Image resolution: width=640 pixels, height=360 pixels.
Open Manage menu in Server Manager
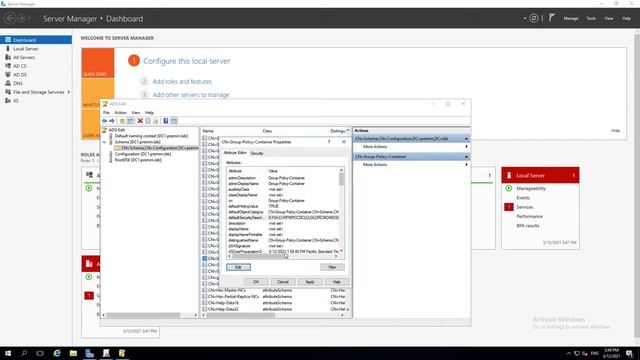(x=571, y=18)
